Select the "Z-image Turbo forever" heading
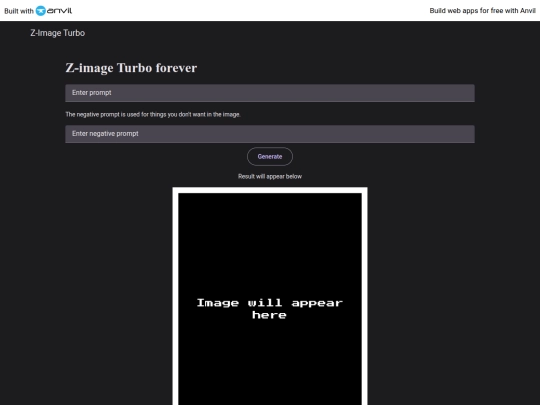Viewport: 540px width, 405px height. [x=131, y=68]
